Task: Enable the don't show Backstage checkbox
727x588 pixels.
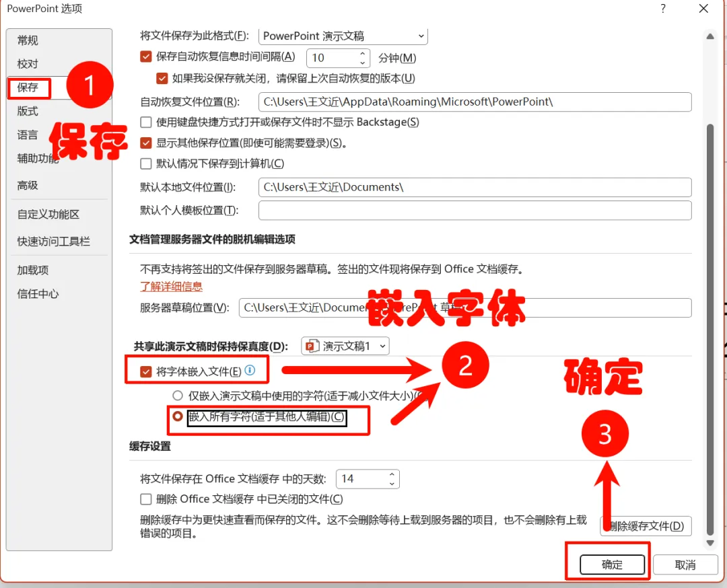Action: coord(146,122)
